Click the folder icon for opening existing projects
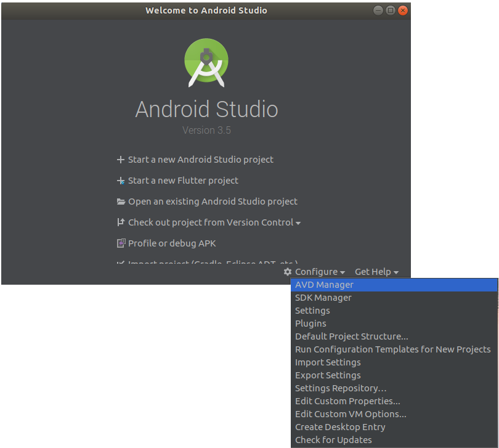This screenshot has width=499, height=448. [x=121, y=201]
